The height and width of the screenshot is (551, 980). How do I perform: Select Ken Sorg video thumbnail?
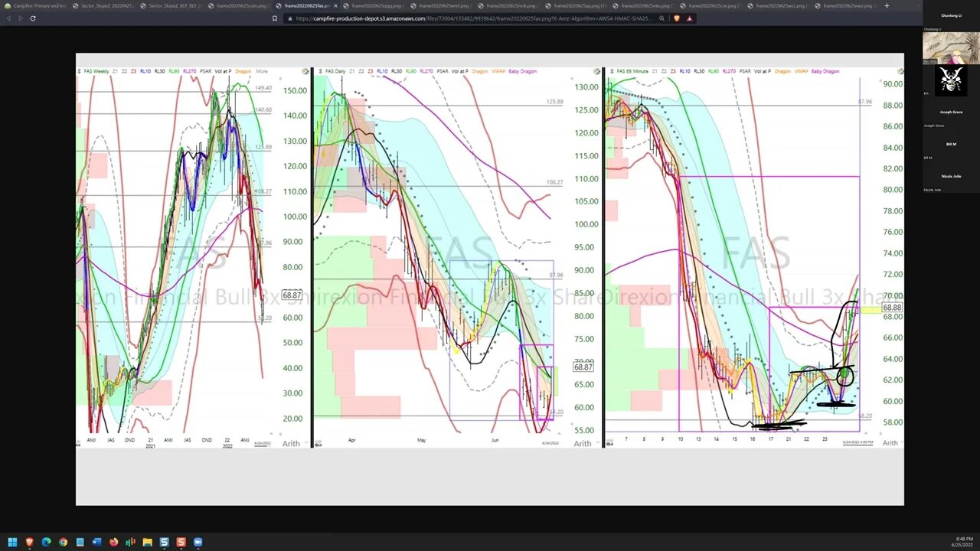coord(951,47)
